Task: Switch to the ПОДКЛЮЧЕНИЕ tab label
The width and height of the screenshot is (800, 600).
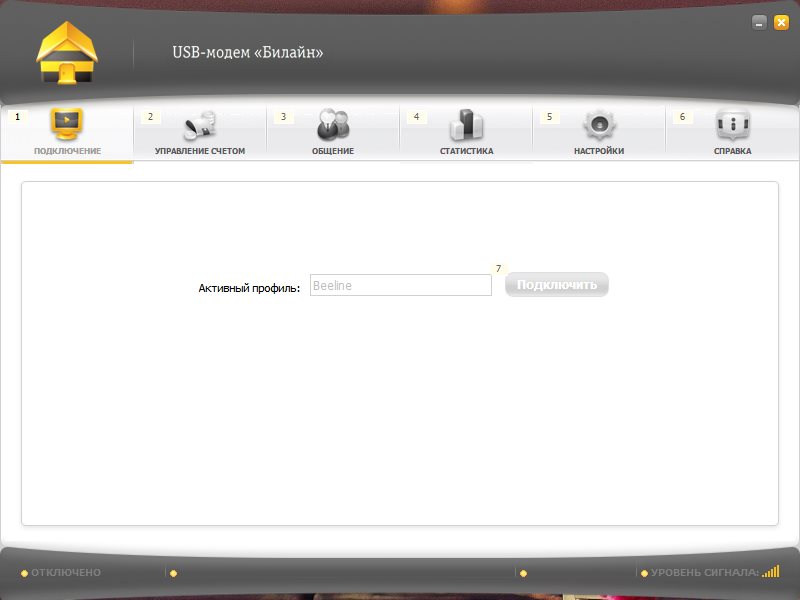Action: point(67,151)
